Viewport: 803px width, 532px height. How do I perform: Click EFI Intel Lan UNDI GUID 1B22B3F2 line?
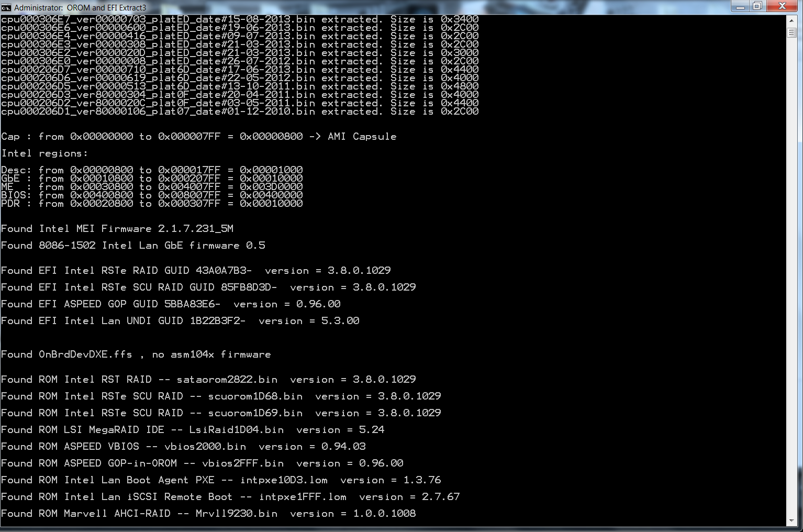[x=180, y=321]
